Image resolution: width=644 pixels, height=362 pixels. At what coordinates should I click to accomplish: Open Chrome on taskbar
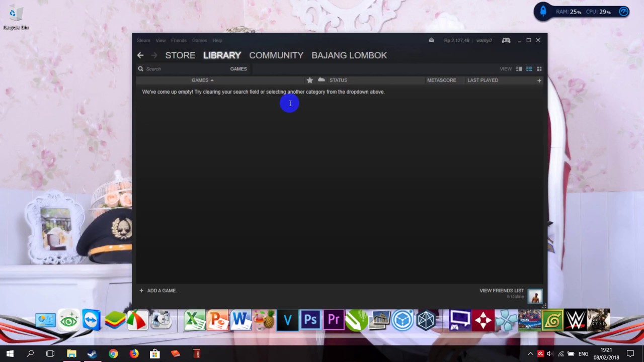[x=113, y=354]
